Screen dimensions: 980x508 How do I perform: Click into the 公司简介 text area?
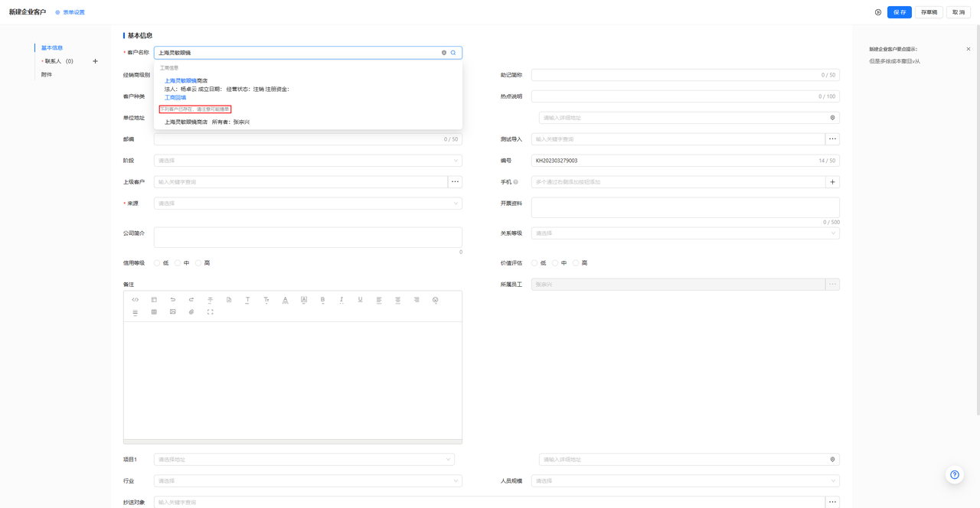(x=308, y=237)
